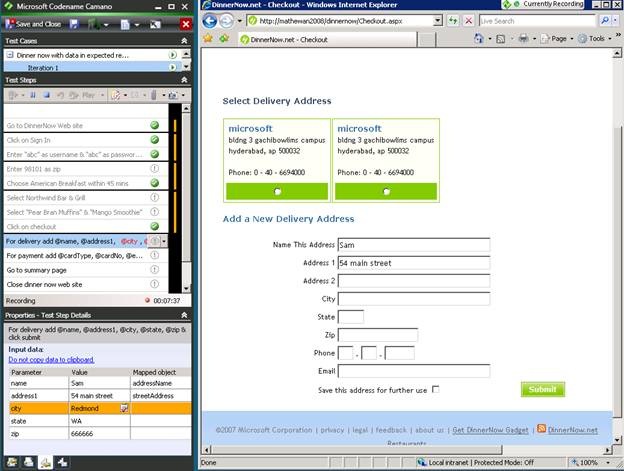This screenshot has height=471, width=624.
Task: Click the stop button in Test Steps toolbar
Action: pyautogui.click(x=47, y=95)
